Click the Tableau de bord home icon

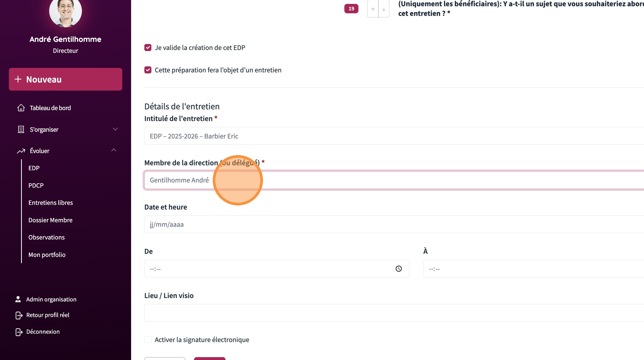21,108
